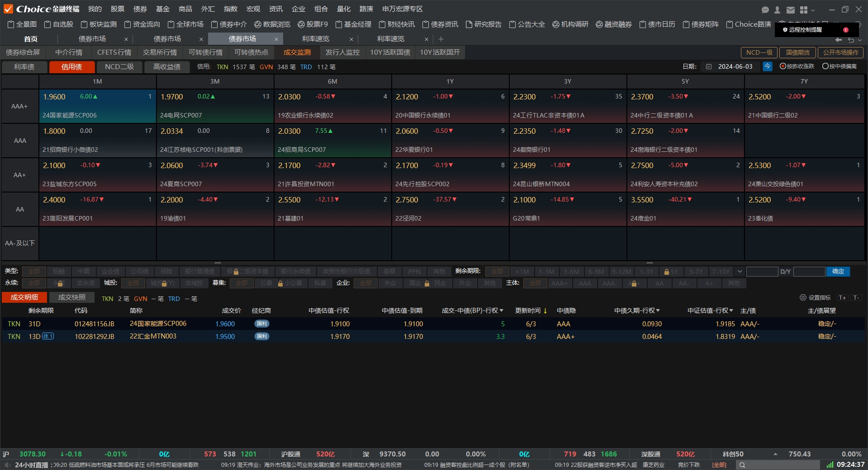Image resolution: width=868 pixels, height=470 pixels.
Task: Click the Choice logo checkmark icon
Action: pyautogui.click(x=8, y=9)
